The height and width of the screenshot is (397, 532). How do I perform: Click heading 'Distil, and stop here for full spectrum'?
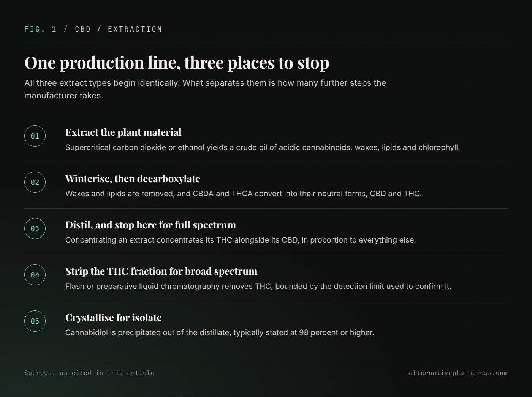pos(150,225)
